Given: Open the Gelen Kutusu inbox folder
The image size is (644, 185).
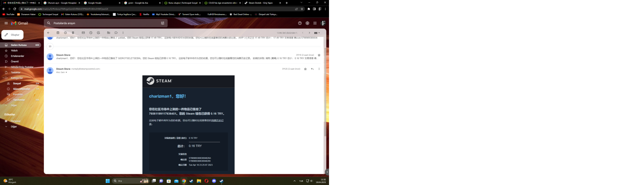Looking at the screenshot, I should pyautogui.click(x=20, y=45).
